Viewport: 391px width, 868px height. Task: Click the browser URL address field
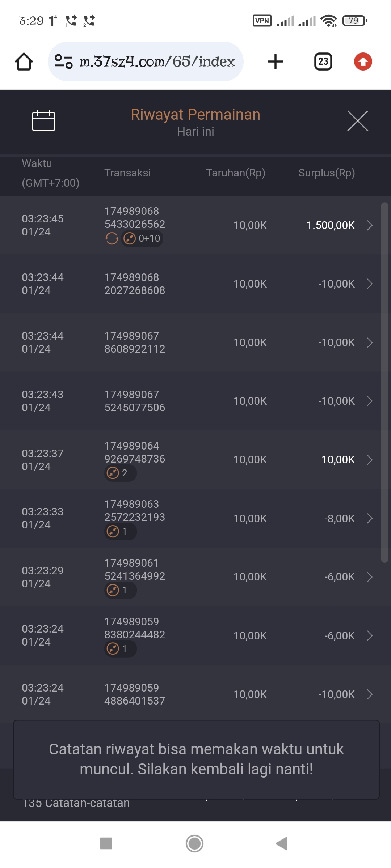tap(157, 61)
